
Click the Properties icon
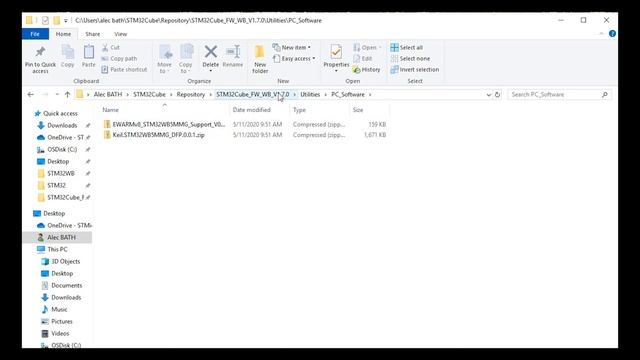pyautogui.click(x=336, y=52)
